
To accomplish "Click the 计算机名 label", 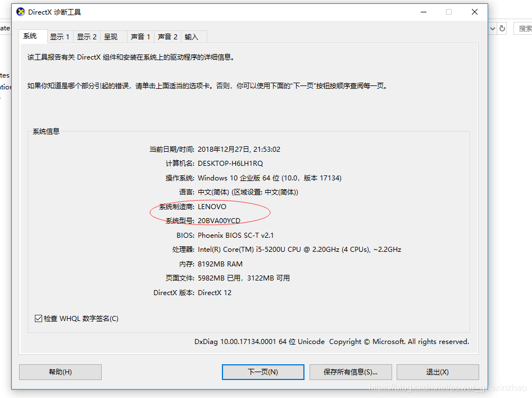I will tap(180, 164).
